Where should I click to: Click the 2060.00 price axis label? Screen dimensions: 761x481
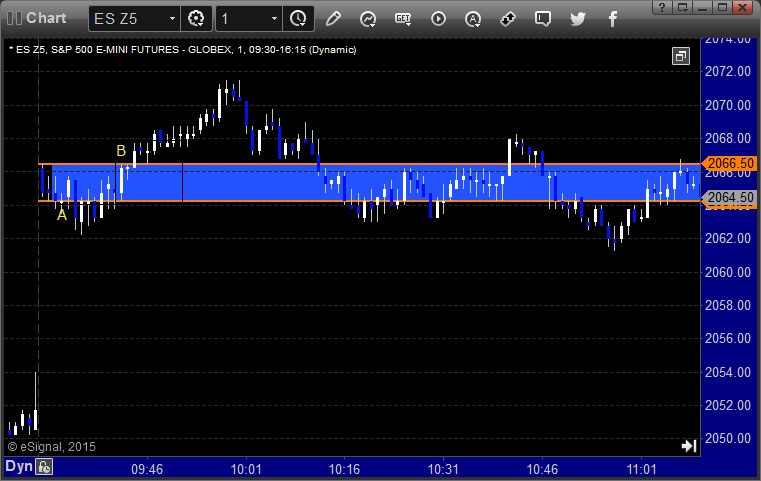(728, 272)
